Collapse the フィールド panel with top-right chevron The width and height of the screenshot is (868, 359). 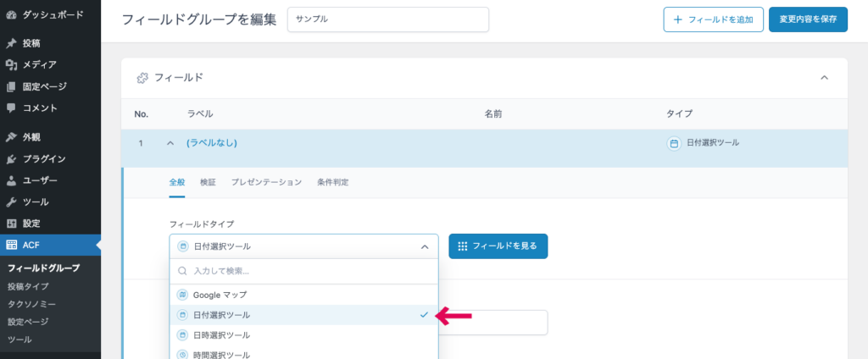pos(824,78)
